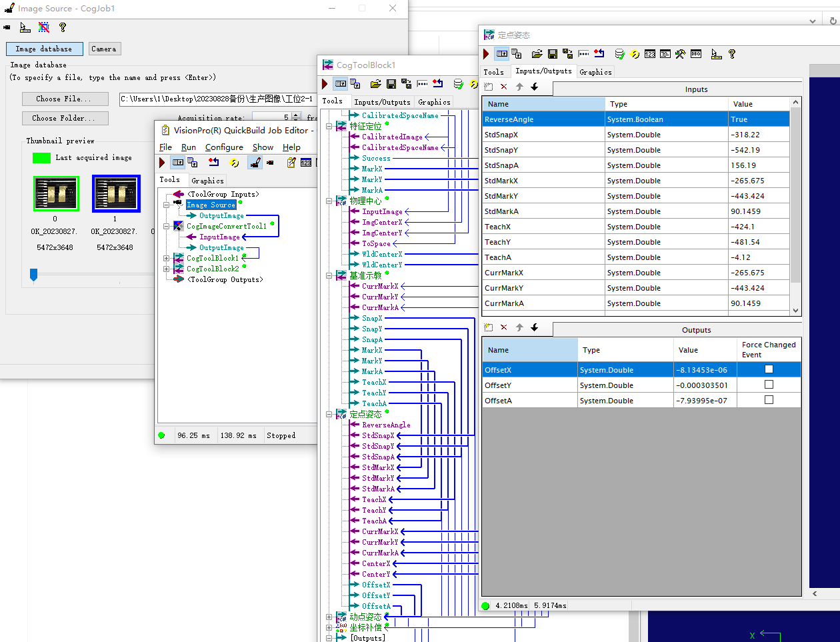Run the CogToolBlock1 tool
The height and width of the screenshot is (642, 840).
point(325,84)
